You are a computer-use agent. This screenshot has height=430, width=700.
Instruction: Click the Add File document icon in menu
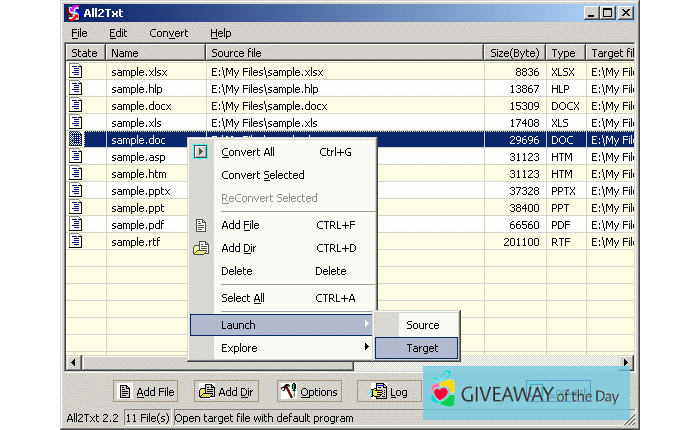coord(201,225)
